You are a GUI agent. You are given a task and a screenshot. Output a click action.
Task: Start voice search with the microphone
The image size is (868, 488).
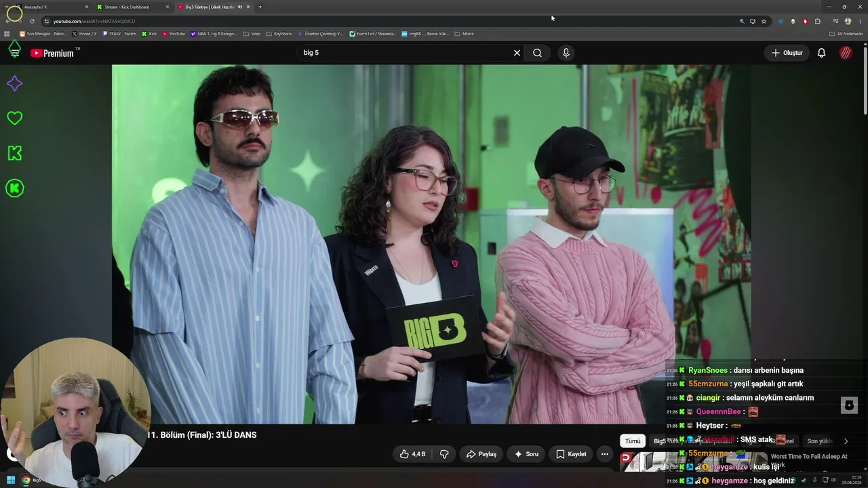566,53
